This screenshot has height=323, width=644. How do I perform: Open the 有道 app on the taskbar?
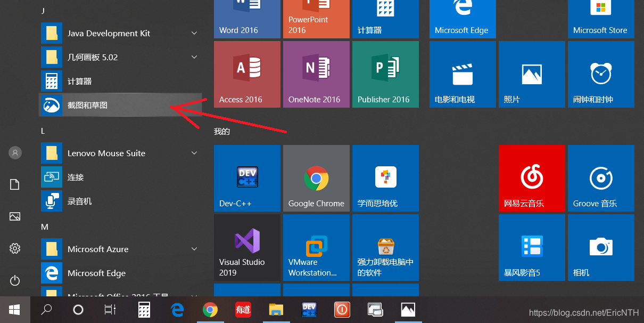click(x=243, y=309)
